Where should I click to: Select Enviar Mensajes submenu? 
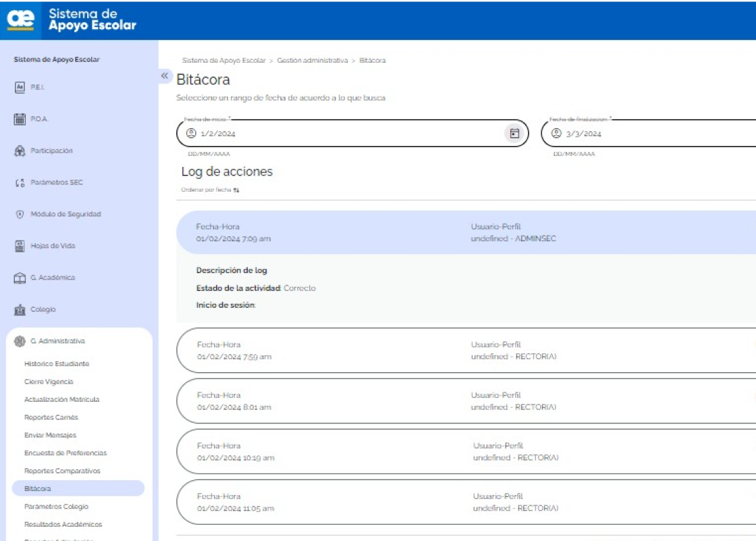coord(50,436)
